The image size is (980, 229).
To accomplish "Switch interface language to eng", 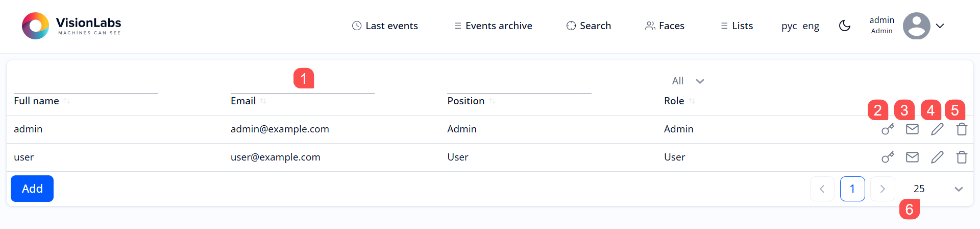I will (x=811, y=26).
